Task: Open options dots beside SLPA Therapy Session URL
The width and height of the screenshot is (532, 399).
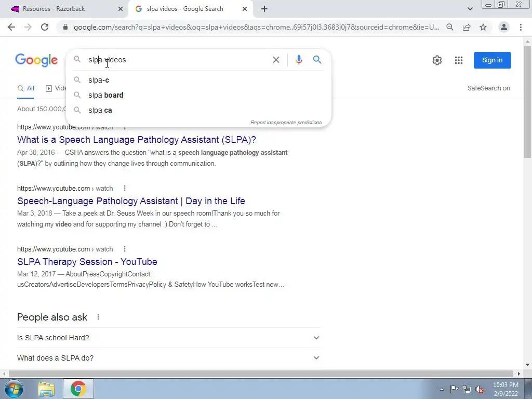Action: pyautogui.click(x=125, y=249)
